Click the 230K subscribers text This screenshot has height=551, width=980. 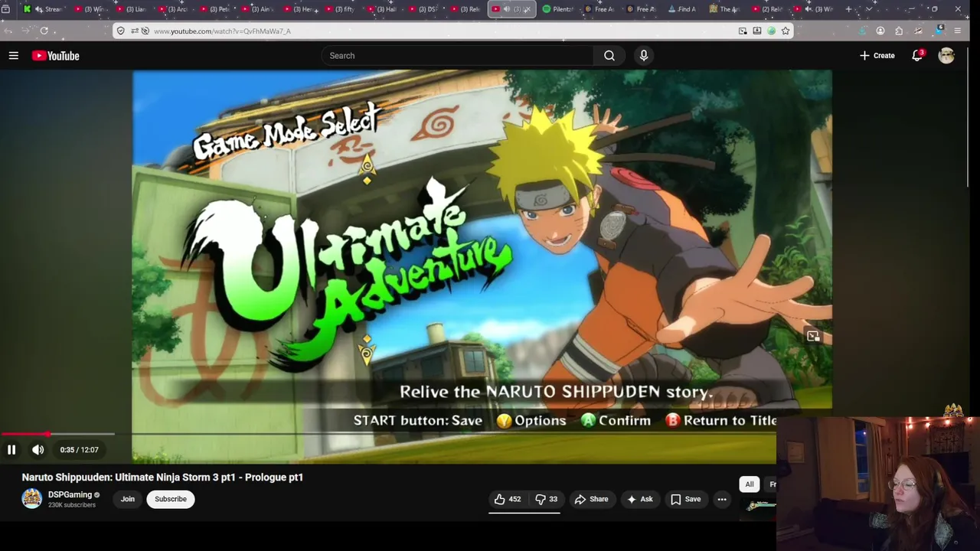pos(72,505)
